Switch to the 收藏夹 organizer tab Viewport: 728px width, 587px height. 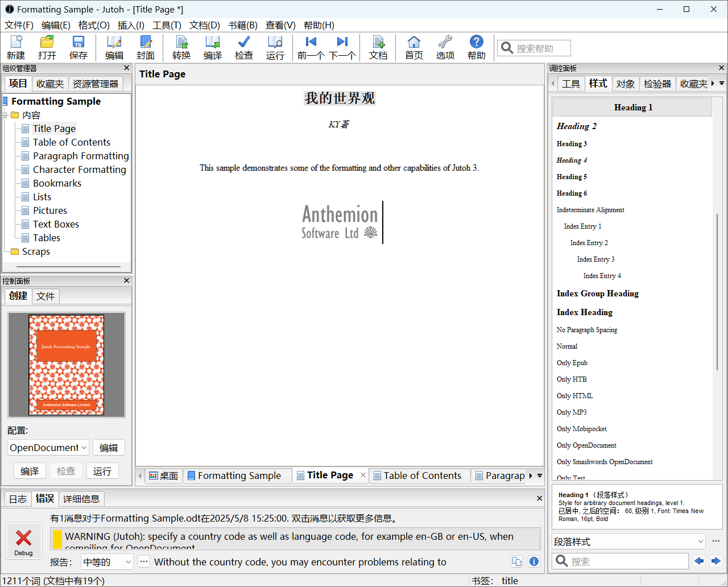50,84
